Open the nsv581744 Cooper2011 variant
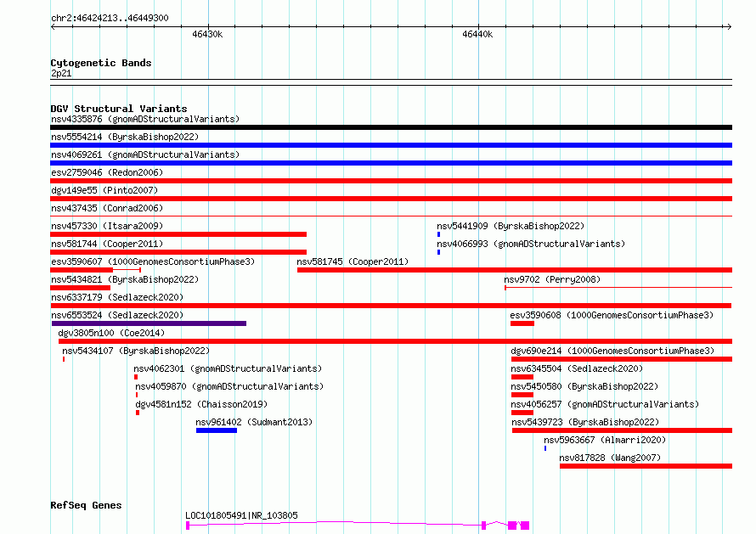 (107, 244)
